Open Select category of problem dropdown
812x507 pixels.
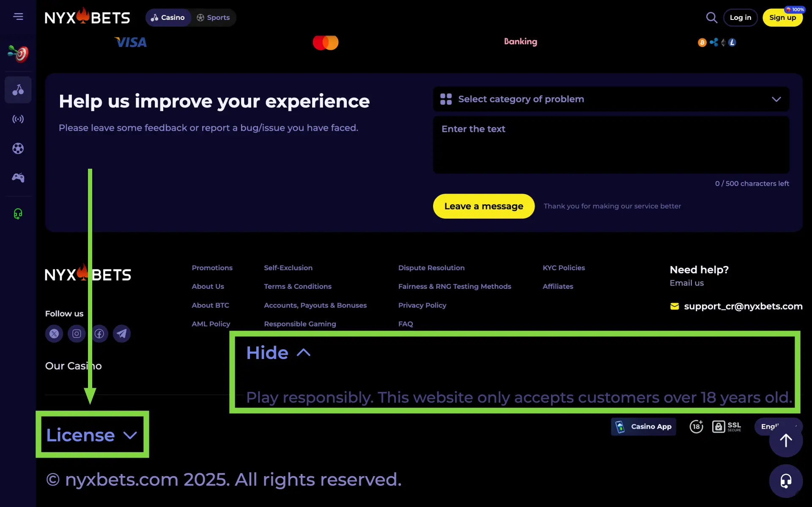(x=611, y=99)
